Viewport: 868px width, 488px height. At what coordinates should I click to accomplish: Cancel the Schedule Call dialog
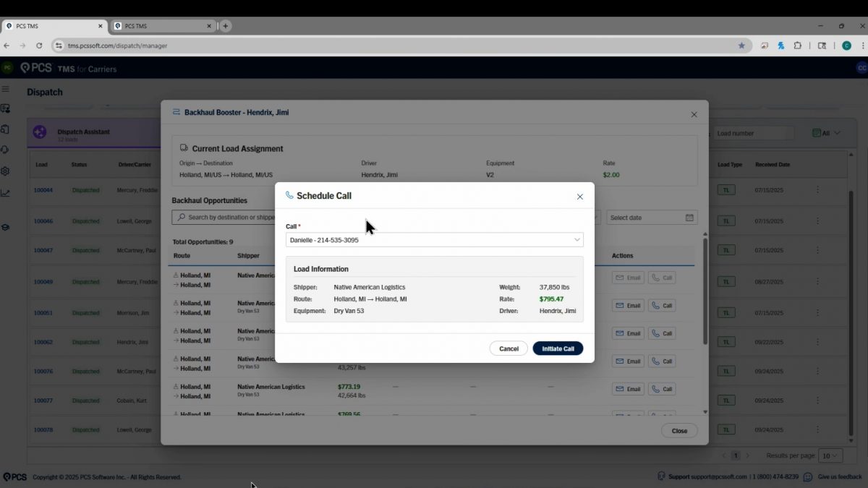pyautogui.click(x=509, y=348)
